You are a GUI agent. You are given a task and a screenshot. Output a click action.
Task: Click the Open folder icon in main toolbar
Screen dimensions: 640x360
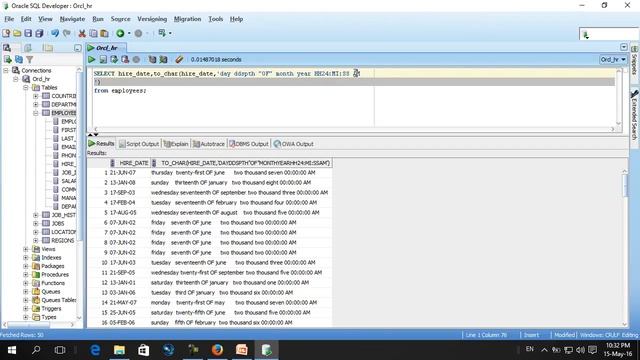point(17,33)
